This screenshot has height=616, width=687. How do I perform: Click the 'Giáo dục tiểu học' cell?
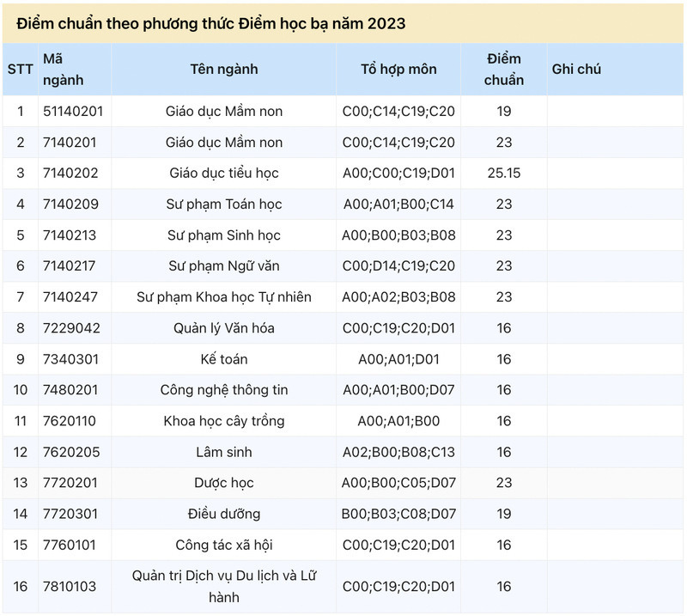224,174
